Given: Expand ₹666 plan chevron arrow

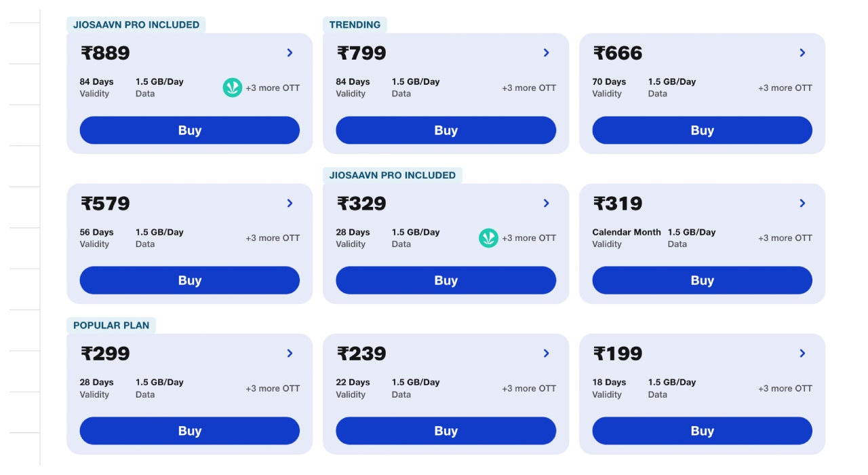Looking at the screenshot, I should pyautogui.click(x=802, y=53).
